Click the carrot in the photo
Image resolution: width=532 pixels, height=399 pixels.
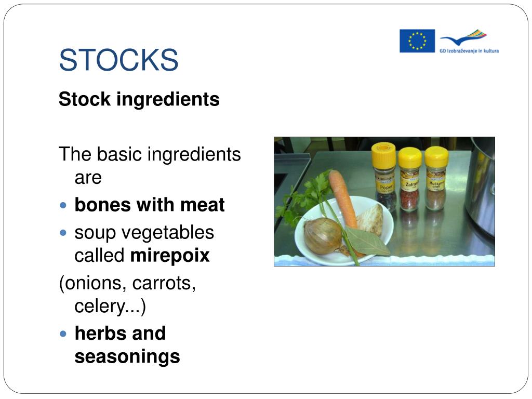pyautogui.click(x=343, y=198)
